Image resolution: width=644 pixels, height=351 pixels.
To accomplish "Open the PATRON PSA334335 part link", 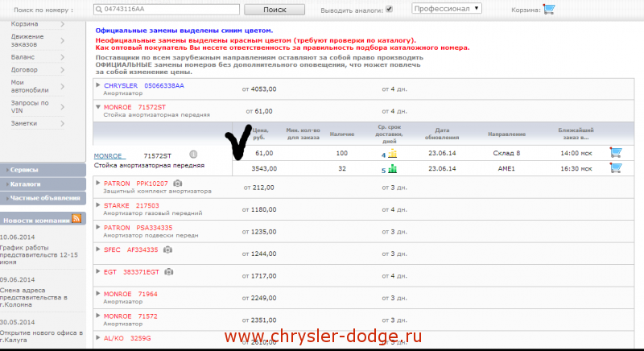I will 138,228.
